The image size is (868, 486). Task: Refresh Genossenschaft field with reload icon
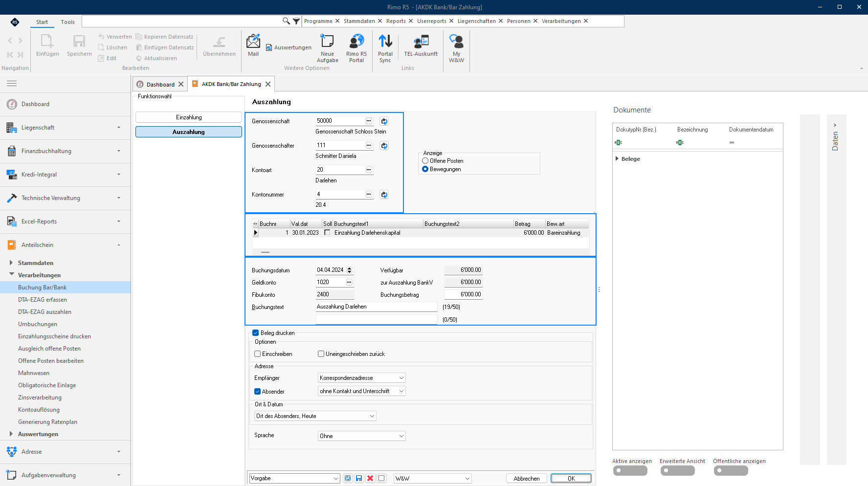(x=384, y=121)
